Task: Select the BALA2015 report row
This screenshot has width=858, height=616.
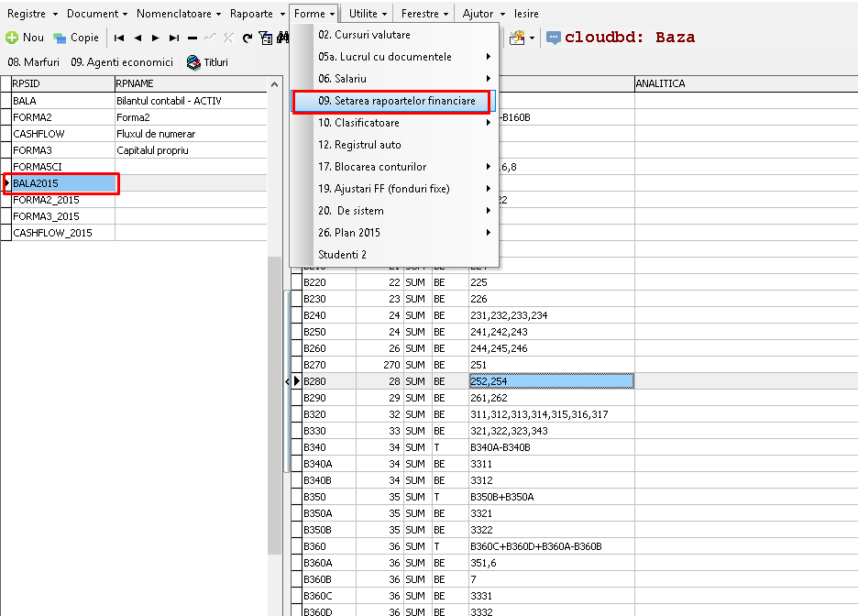Action: point(62,183)
